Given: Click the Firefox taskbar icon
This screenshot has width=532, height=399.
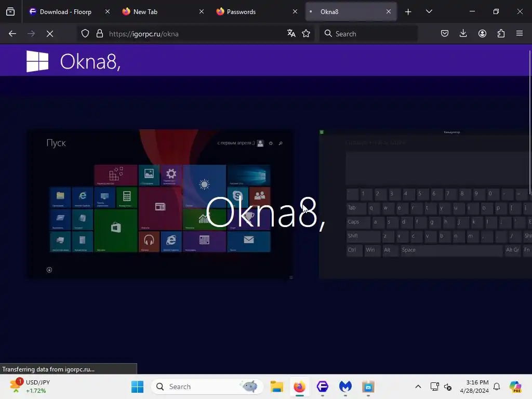Looking at the screenshot, I should (x=300, y=387).
